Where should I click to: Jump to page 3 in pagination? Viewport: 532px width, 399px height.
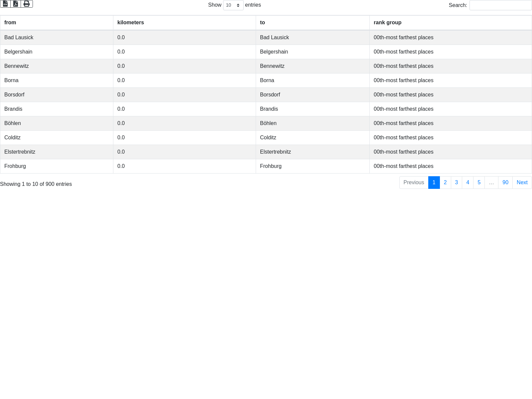(457, 183)
